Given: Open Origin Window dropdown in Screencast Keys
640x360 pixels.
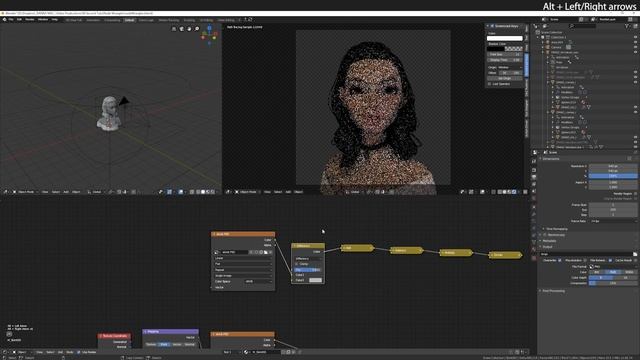Looking at the screenshot, I should (510, 67).
